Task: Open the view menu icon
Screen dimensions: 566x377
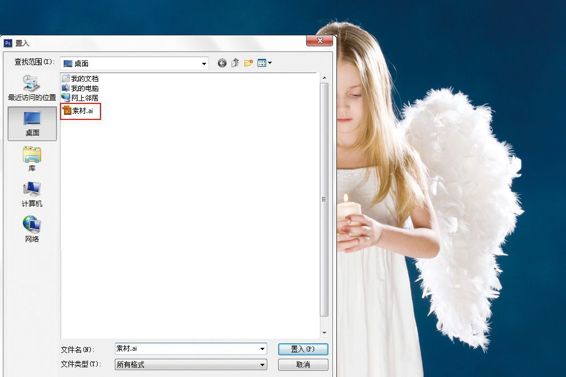Action: 264,63
